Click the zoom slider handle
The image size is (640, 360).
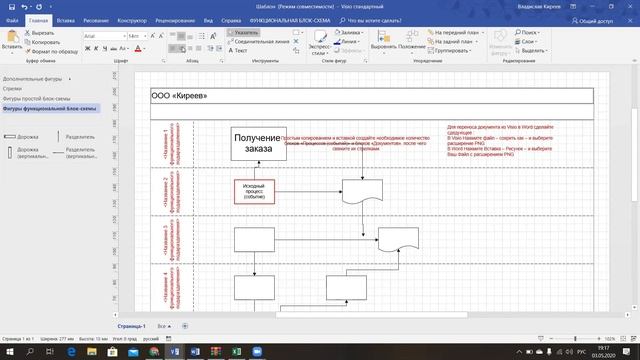[576, 339]
